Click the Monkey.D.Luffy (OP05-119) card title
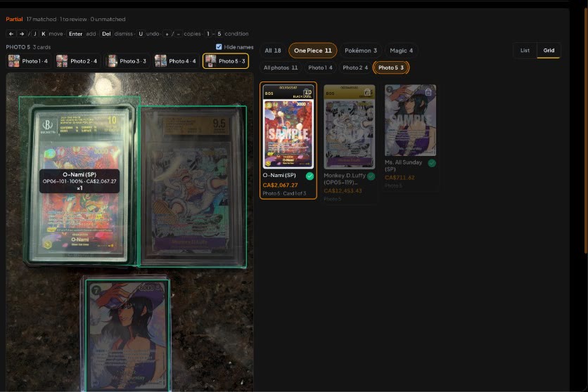This screenshot has width=588, height=392. [x=345, y=178]
